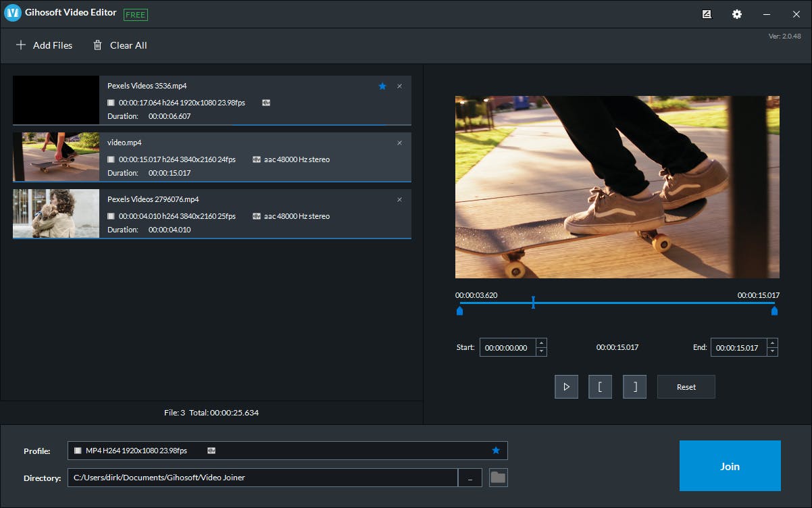Select the video.mp4 skateboard thumbnail

click(x=56, y=157)
